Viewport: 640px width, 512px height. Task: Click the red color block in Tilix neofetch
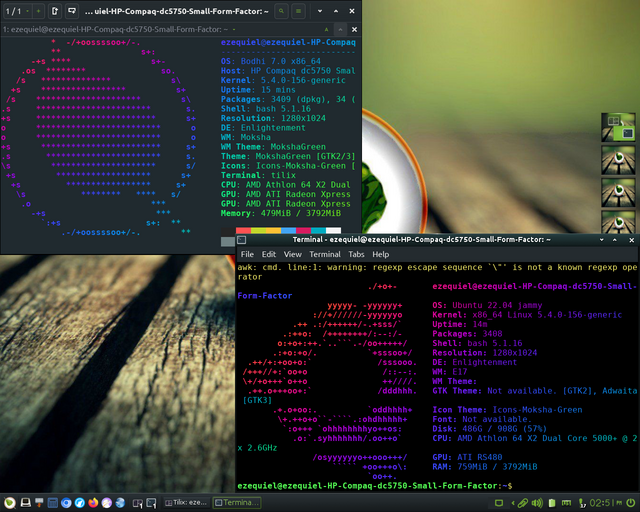tap(243, 231)
